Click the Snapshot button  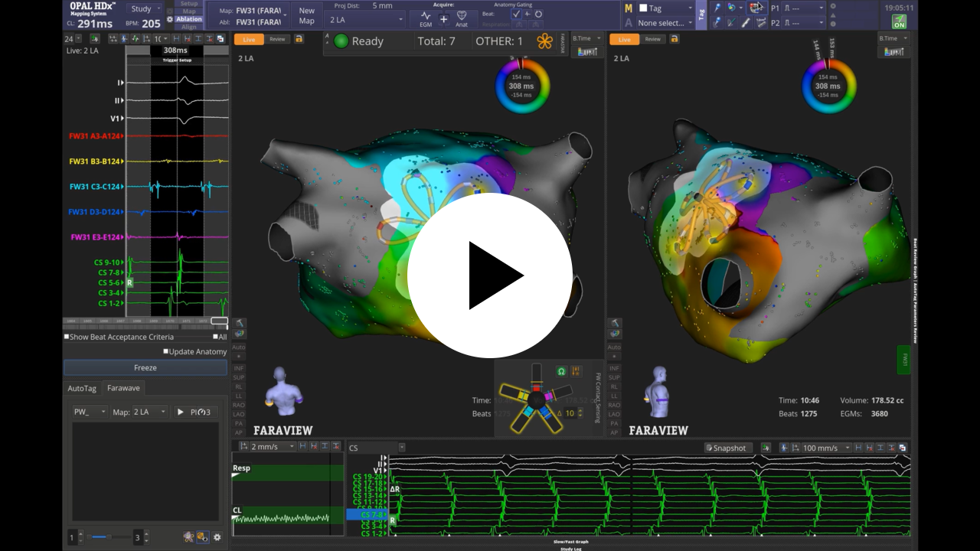point(729,448)
